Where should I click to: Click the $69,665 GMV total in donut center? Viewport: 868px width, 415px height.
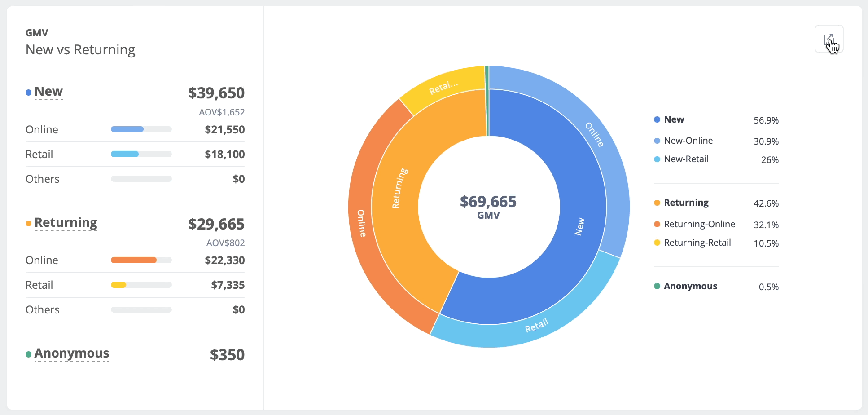(x=488, y=207)
